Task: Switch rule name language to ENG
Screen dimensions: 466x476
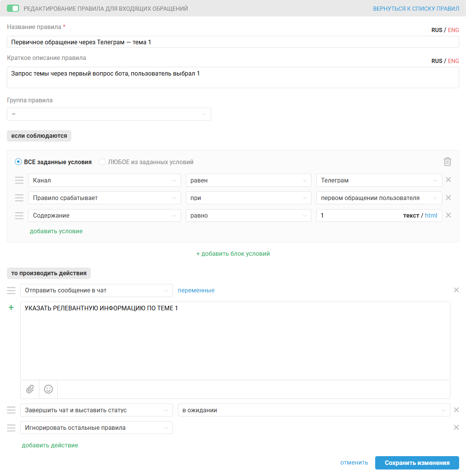Action: click(x=453, y=30)
